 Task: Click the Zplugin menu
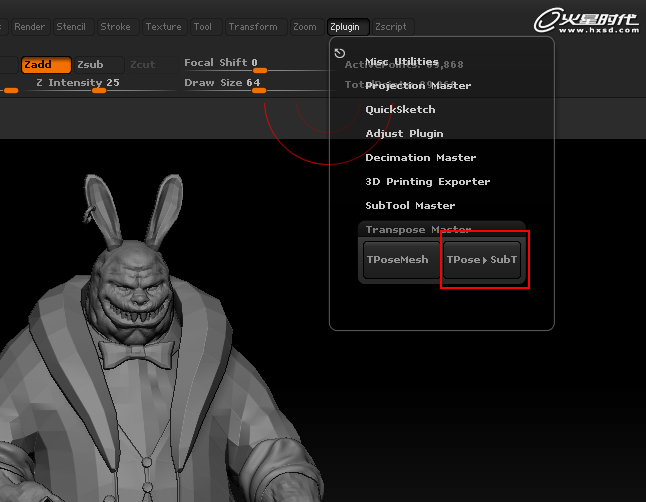click(x=348, y=27)
